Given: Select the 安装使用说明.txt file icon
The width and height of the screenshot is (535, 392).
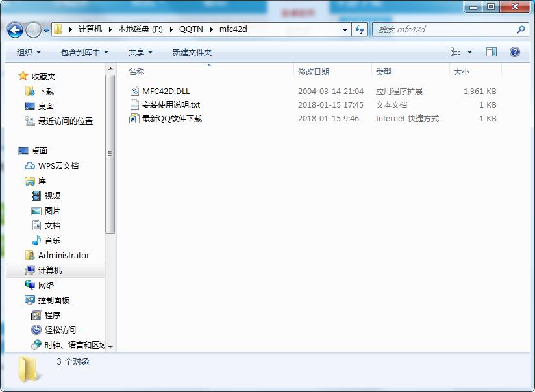Looking at the screenshot, I should (x=134, y=104).
